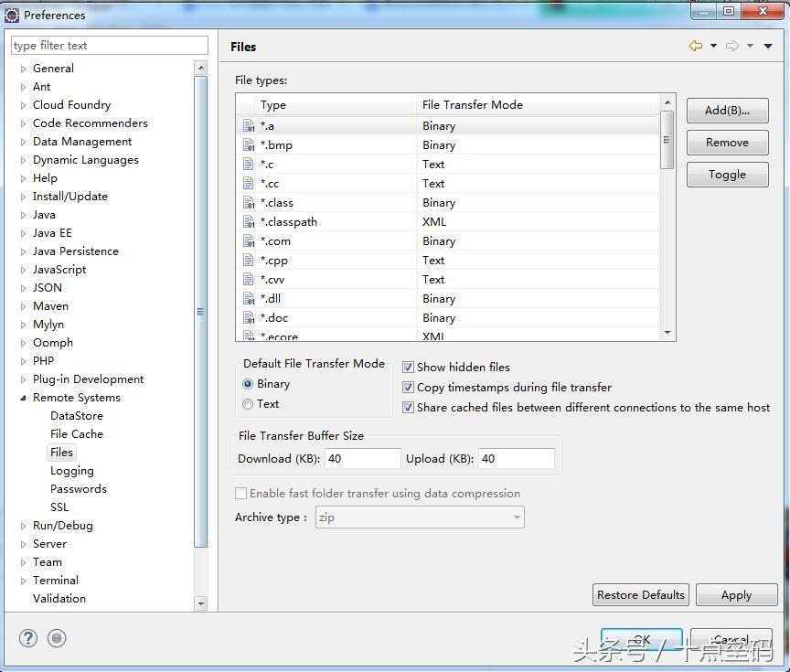The width and height of the screenshot is (790, 672).
Task: Click the Restore Defaults button
Action: (x=640, y=595)
